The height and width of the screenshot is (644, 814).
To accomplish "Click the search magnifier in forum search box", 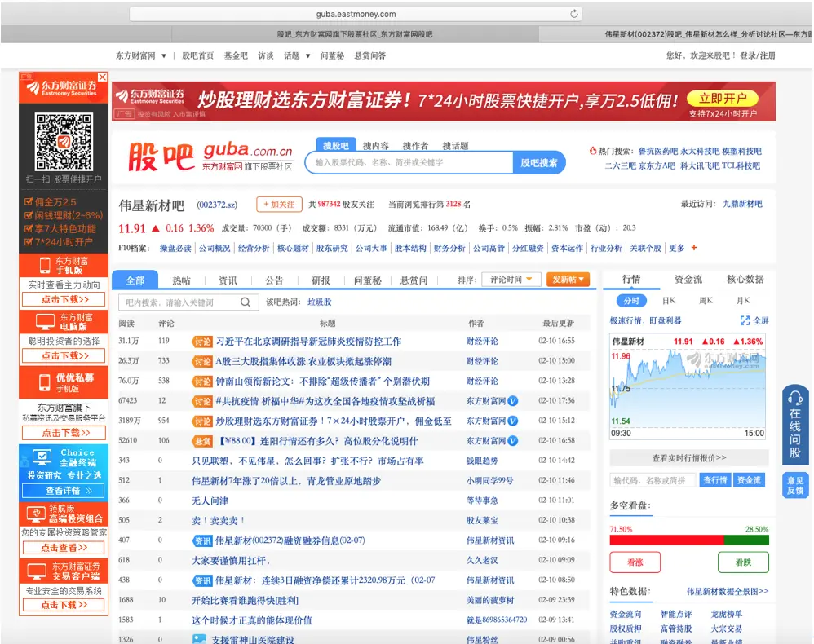I will 246,302.
